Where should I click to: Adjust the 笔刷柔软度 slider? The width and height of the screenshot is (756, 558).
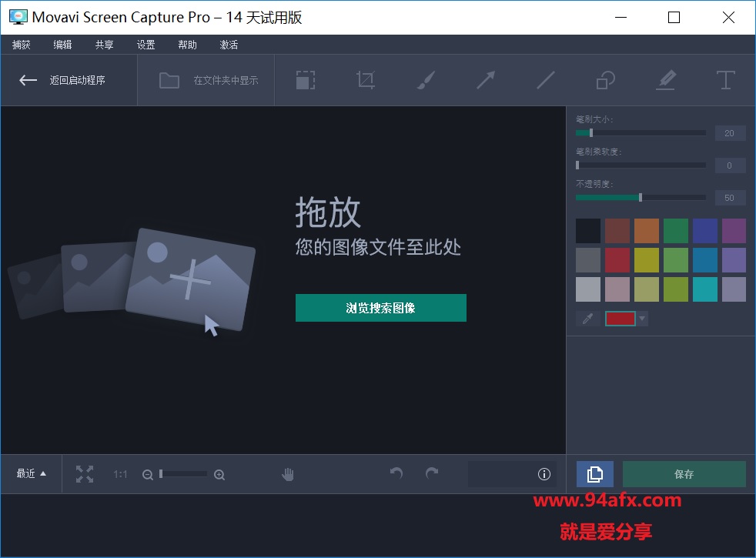click(x=641, y=165)
